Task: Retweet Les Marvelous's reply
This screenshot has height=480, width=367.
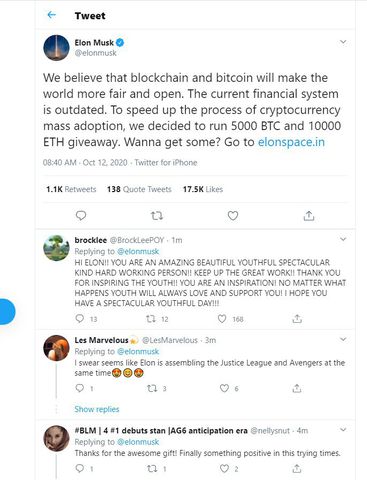Action: [x=152, y=388]
